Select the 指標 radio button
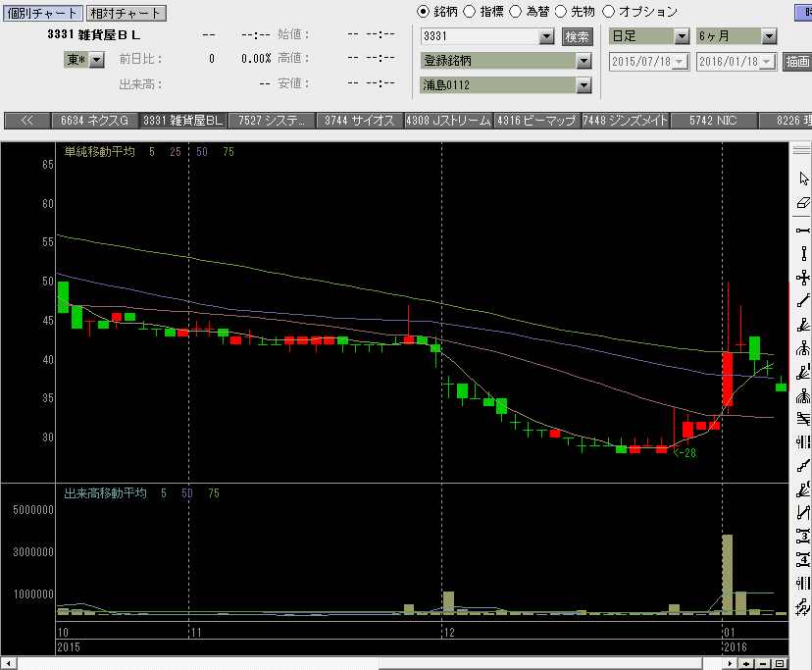The height and width of the screenshot is (670, 812). (x=469, y=12)
